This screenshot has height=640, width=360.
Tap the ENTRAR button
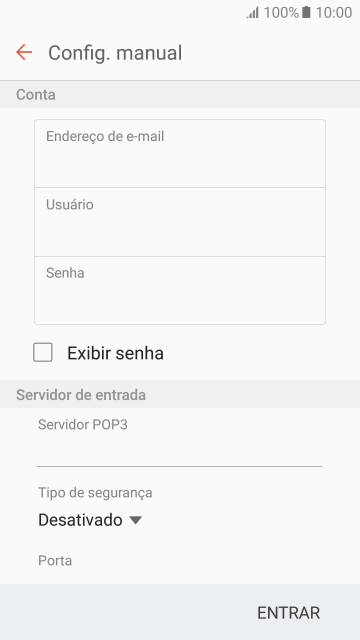click(289, 613)
